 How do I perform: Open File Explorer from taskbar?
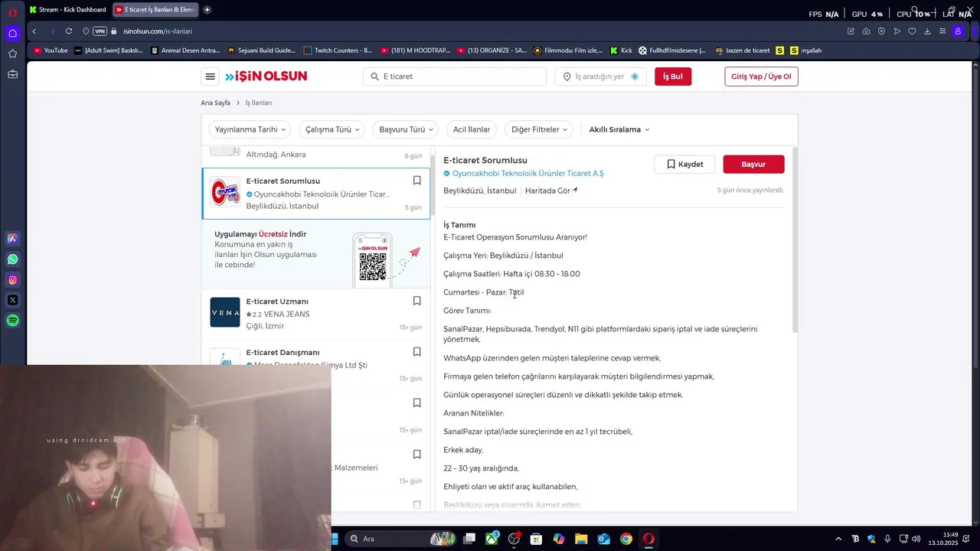pos(581,539)
